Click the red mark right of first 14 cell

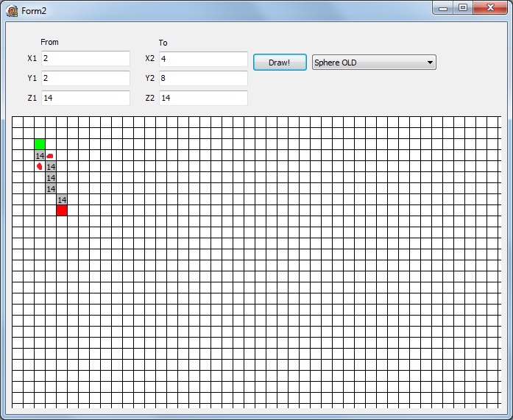click(50, 156)
